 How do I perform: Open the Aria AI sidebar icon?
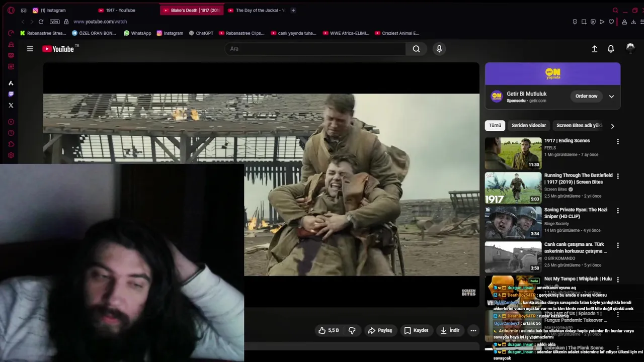click(11, 83)
